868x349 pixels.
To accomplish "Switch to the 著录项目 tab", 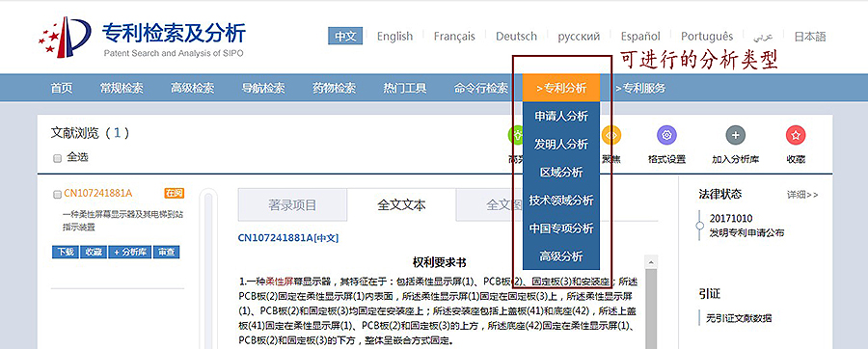I will click(292, 205).
